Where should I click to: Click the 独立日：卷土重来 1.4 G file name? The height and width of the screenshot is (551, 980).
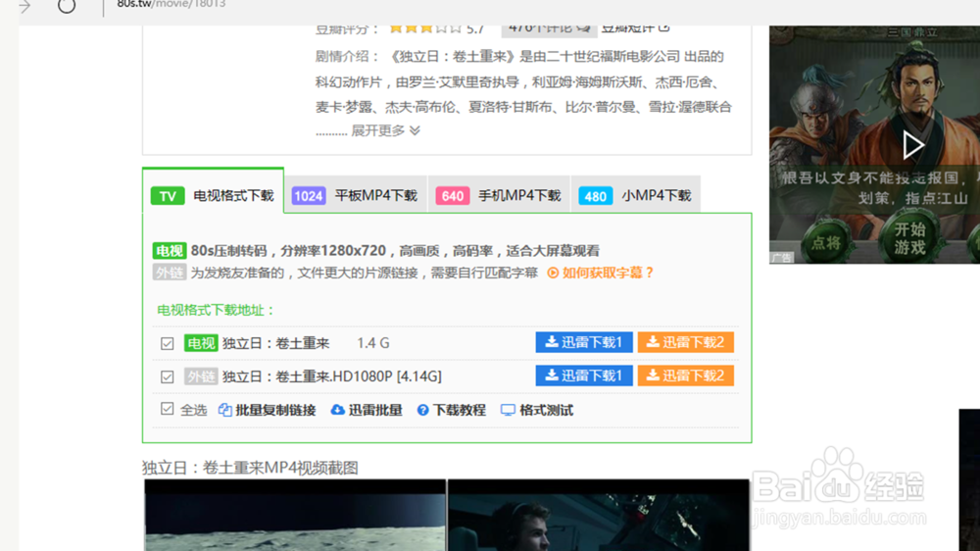275,343
